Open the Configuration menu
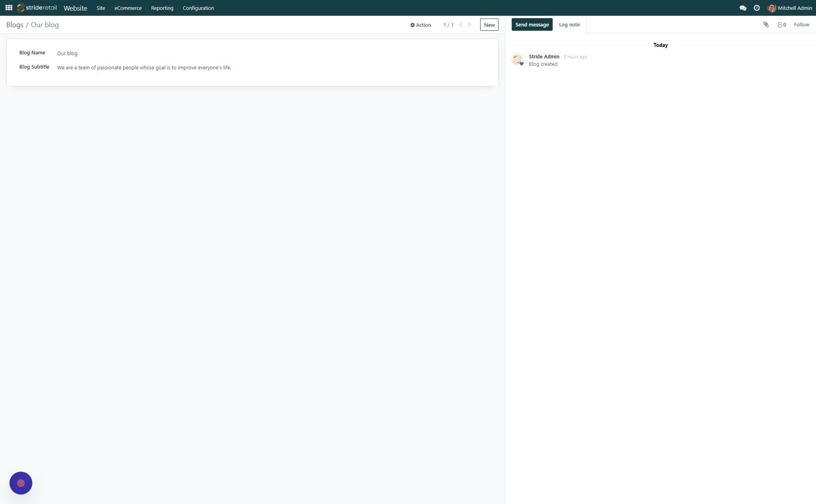816x504 pixels. [198, 8]
